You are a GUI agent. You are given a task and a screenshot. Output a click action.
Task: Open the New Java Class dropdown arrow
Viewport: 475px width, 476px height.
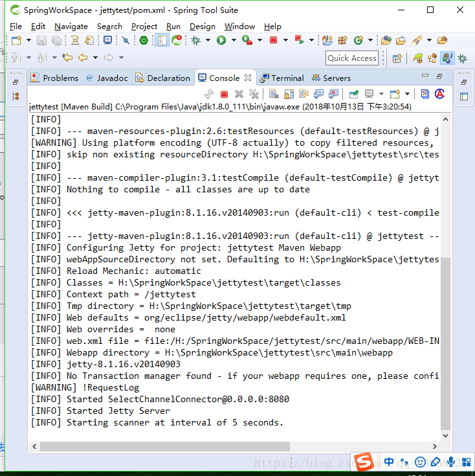click(370, 40)
